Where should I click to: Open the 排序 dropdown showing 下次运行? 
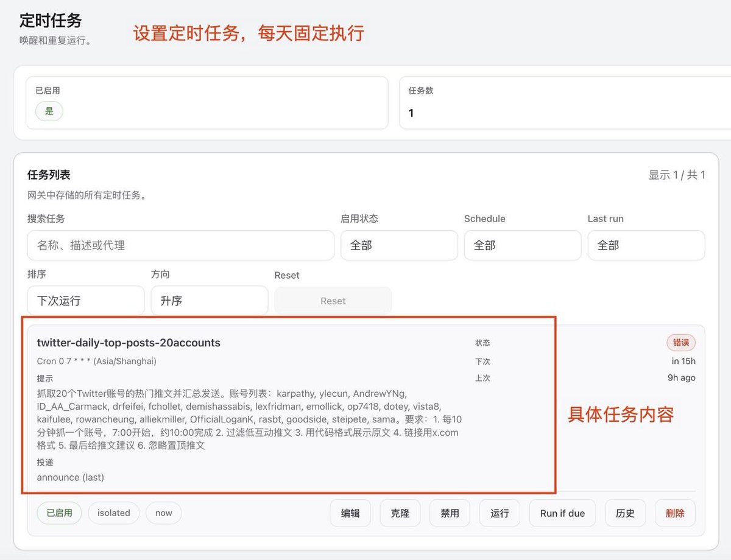(85, 300)
